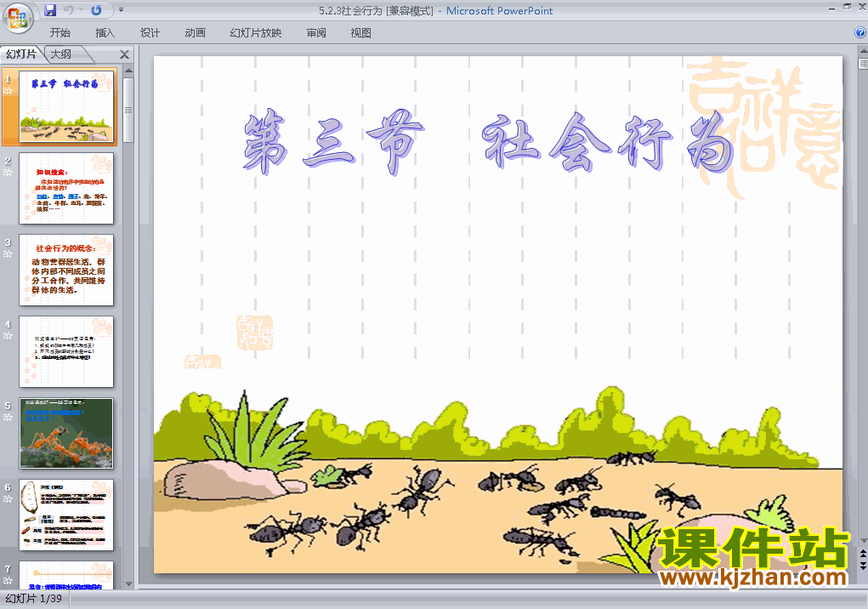Click the animation star icon under slide 6
This screenshot has width=868, height=609.
8,498
